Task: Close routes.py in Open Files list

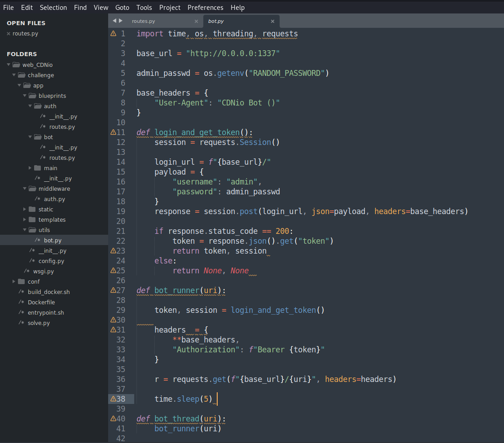Action: pos(9,34)
